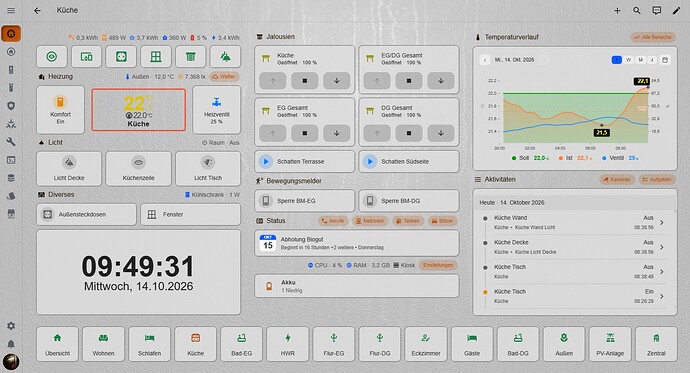Screen dimensions: 690x373
Task: Open the hamburger sidebar menu
Action: coord(11,11)
